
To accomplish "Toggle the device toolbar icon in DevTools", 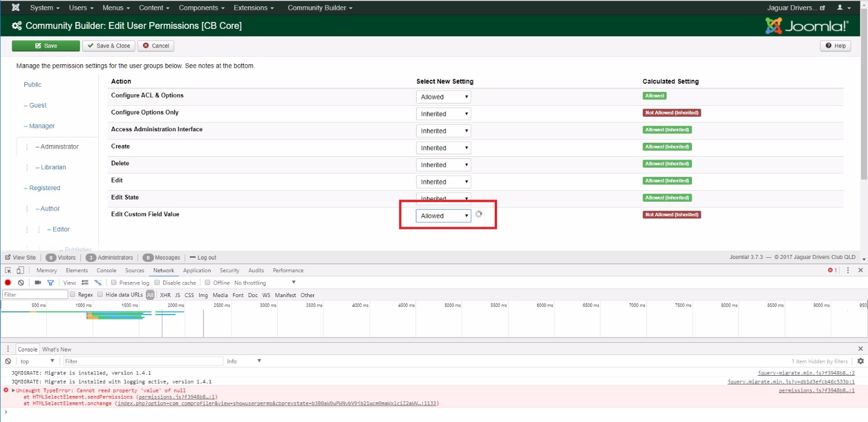I will 20,270.
